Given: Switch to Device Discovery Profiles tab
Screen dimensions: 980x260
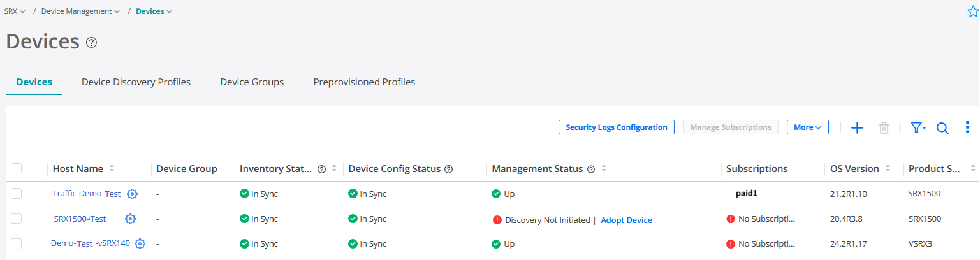Looking at the screenshot, I should pos(136,82).
